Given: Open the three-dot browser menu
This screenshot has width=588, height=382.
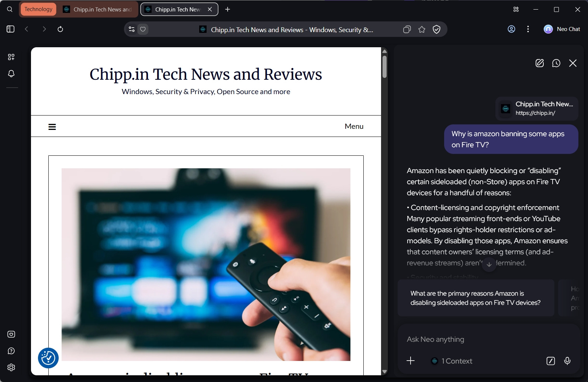Looking at the screenshot, I should (x=528, y=29).
